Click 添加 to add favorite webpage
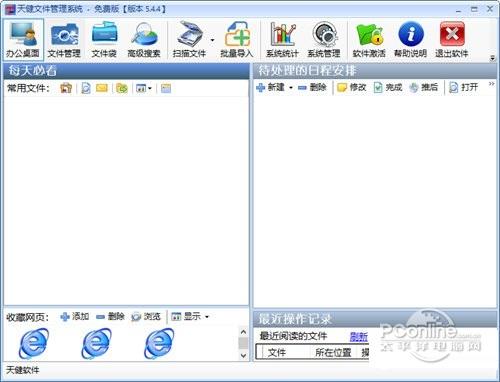 (x=75, y=316)
